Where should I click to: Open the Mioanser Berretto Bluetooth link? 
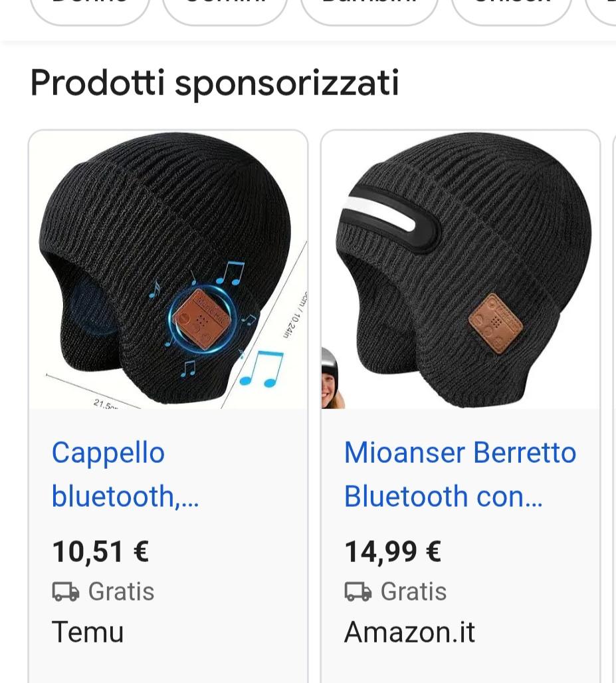pos(460,474)
